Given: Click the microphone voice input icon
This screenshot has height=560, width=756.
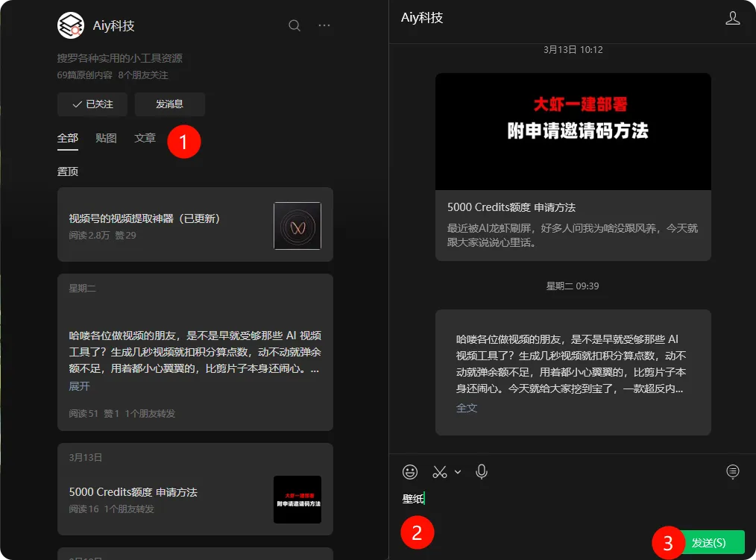Looking at the screenshot, I should coord(481,472).
